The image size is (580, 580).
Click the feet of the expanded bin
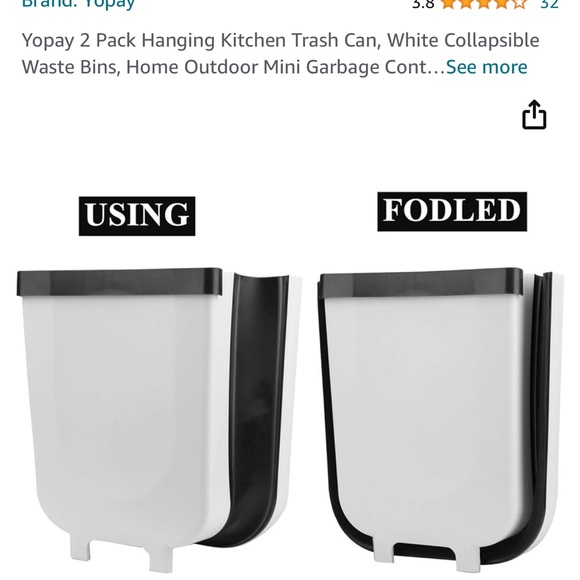point(121,553)
